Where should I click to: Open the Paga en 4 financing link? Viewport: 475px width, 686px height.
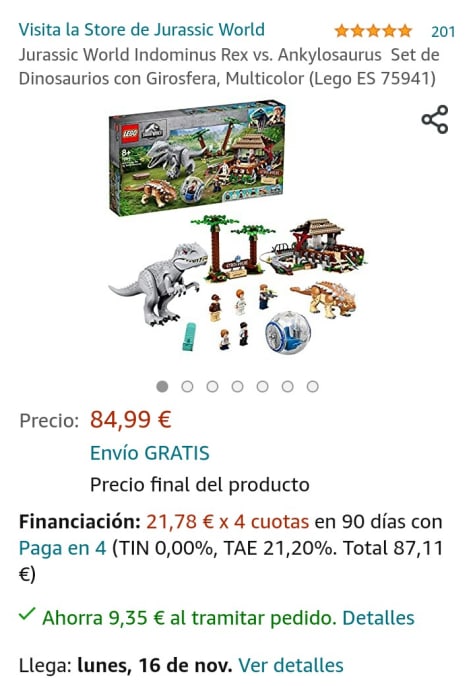tap(63, 548)
